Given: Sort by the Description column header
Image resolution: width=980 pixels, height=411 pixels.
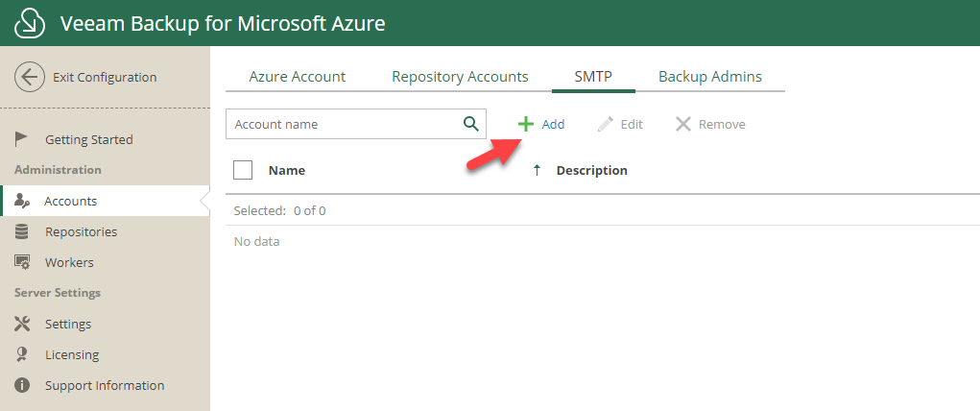Looking at the screenshot, I should (591, 170).
